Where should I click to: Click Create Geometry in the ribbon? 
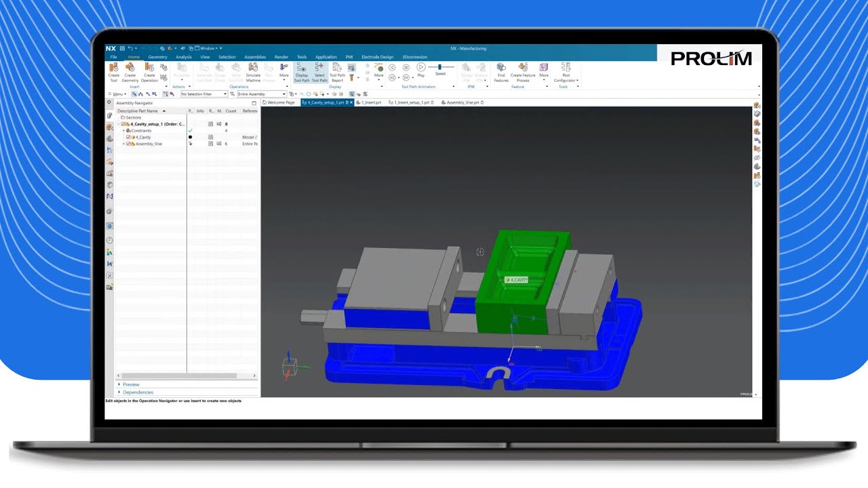click(x=130, y=72)
